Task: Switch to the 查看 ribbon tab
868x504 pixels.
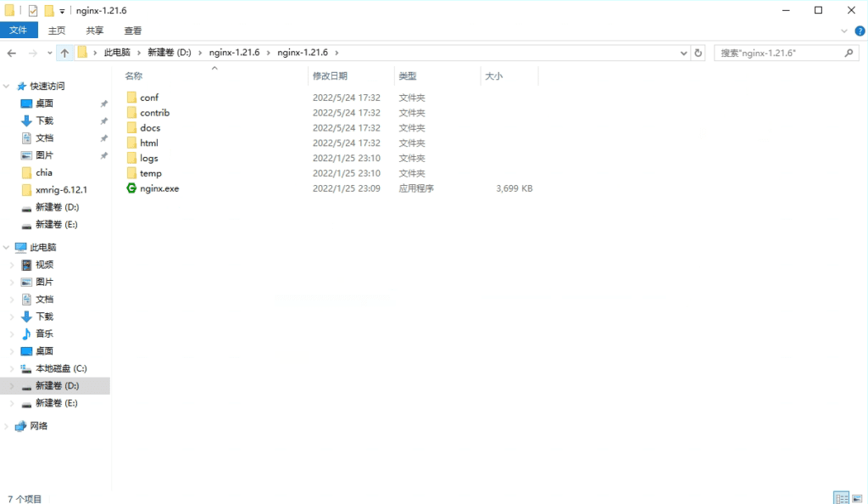Action: [131, 30]
